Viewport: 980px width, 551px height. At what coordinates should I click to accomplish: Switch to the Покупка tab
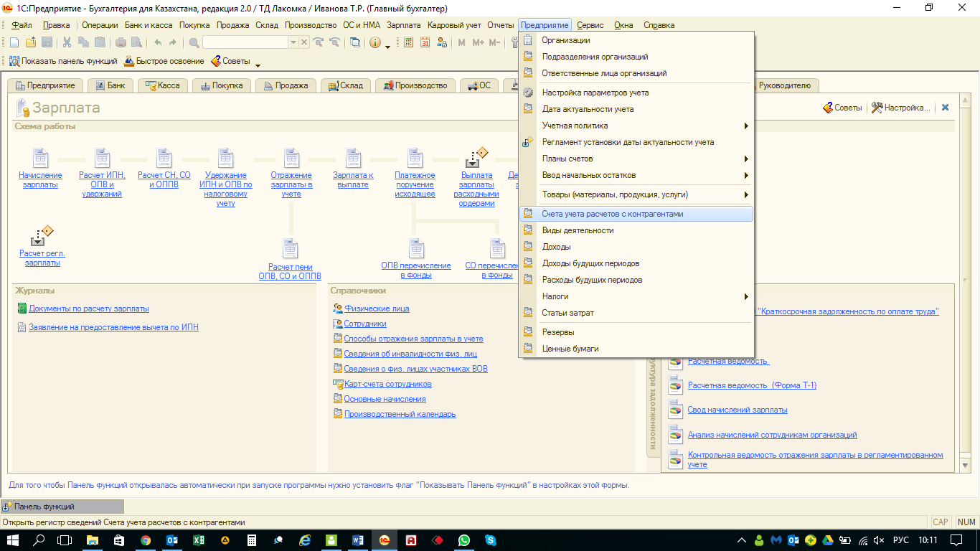[x=222, y=85]
